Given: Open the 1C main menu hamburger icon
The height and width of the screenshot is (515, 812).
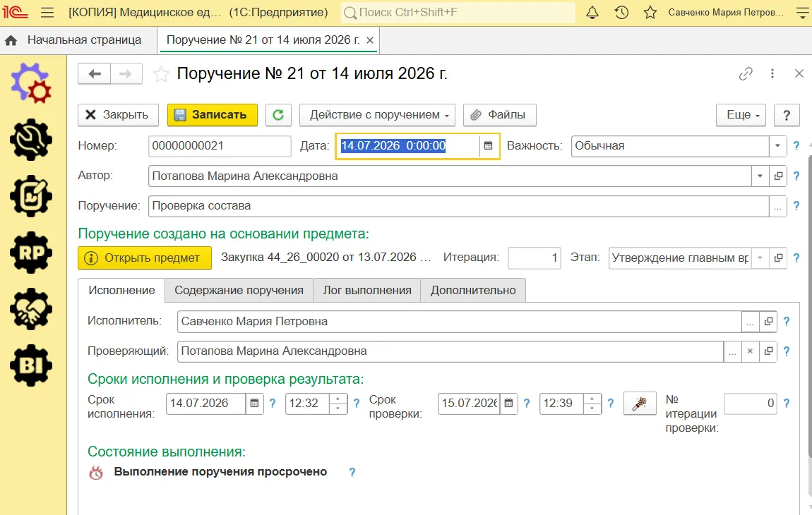Looking at the screenshot, I should click(x=47, y=13).
